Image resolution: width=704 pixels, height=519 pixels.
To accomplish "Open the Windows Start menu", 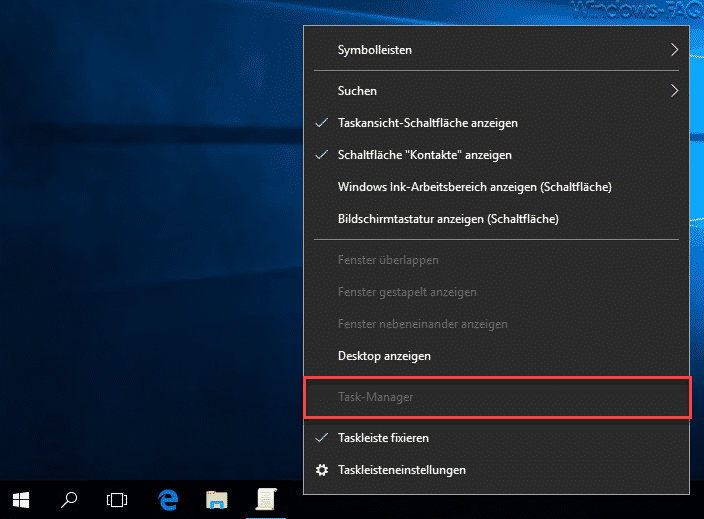I will click(x=21, y=500).
